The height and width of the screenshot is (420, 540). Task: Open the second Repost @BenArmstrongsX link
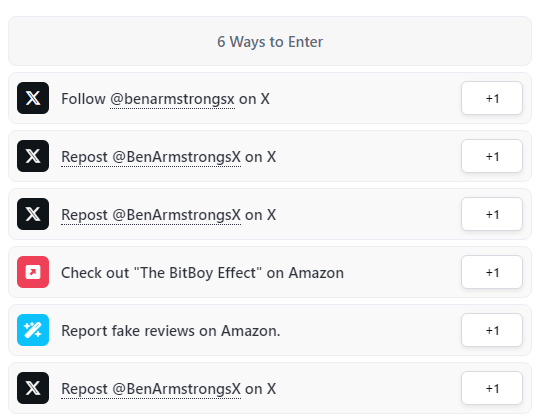pos(151,215)
